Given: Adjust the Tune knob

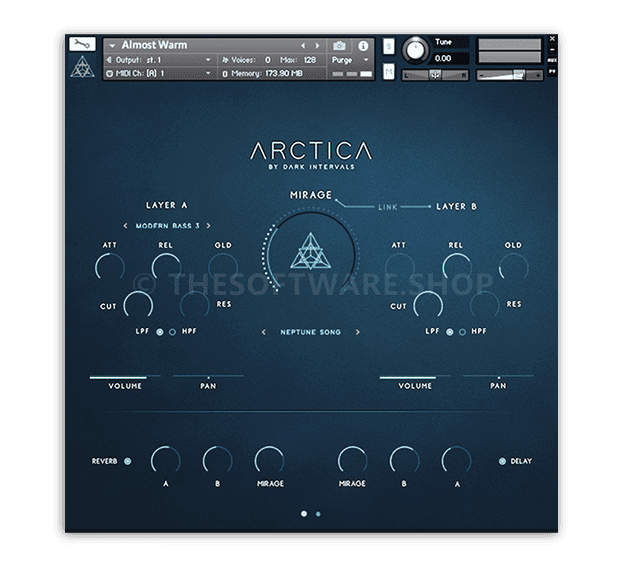Looking at the screenshot, I should pos(415,50).
